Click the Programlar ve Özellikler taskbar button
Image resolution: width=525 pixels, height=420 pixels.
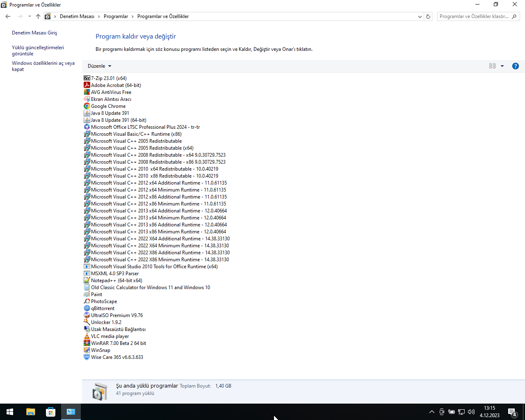point(71,412)
